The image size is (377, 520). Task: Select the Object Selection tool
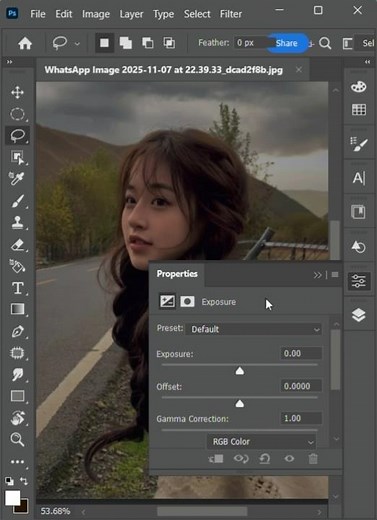(17, 157)
